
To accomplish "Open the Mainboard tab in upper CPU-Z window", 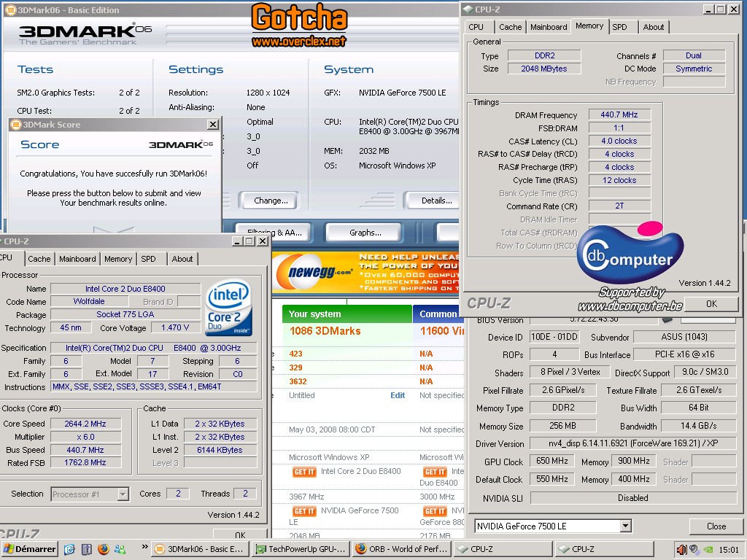I will click(x=549, y=27).
